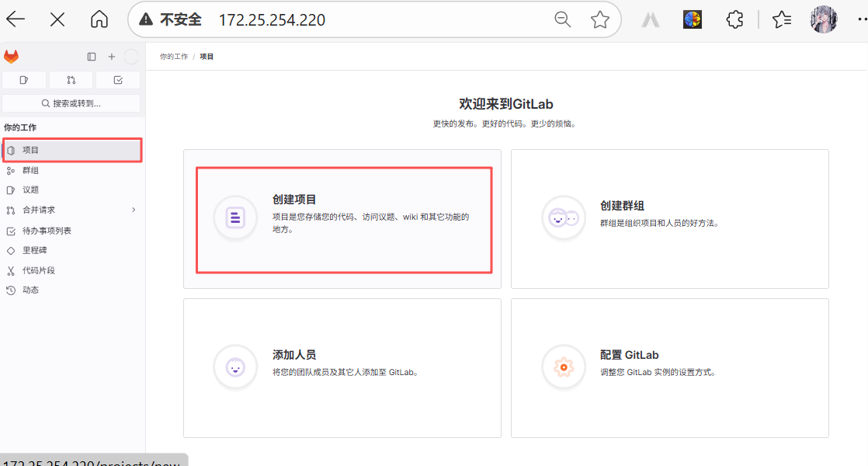The width and height of the screenshot is (868, 466).
Task: Click the address bar URL 172.25.254.220
Action: coord(272,20)
